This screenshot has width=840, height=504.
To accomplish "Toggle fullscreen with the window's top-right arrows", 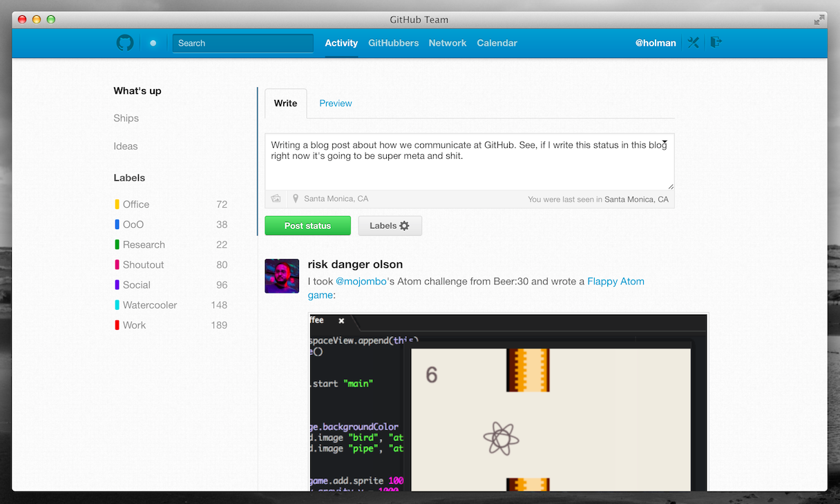I will pos(819,19).
